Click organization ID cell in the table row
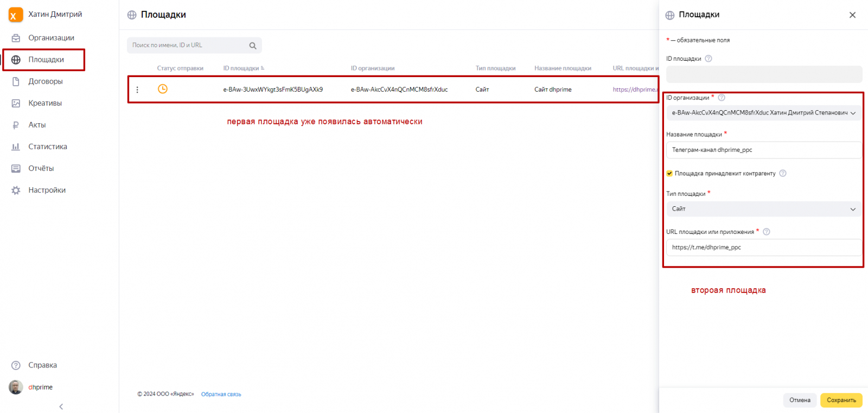Screen dimensions: 868x413 399,90
